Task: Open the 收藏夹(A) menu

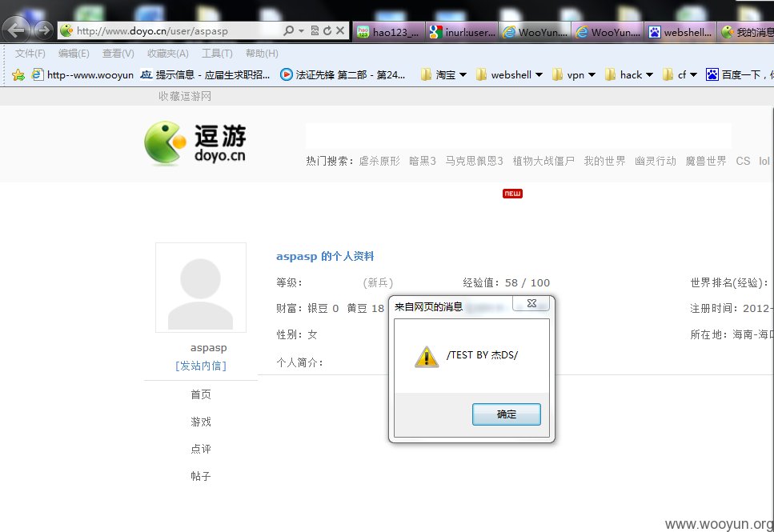Action: point(168,54)
